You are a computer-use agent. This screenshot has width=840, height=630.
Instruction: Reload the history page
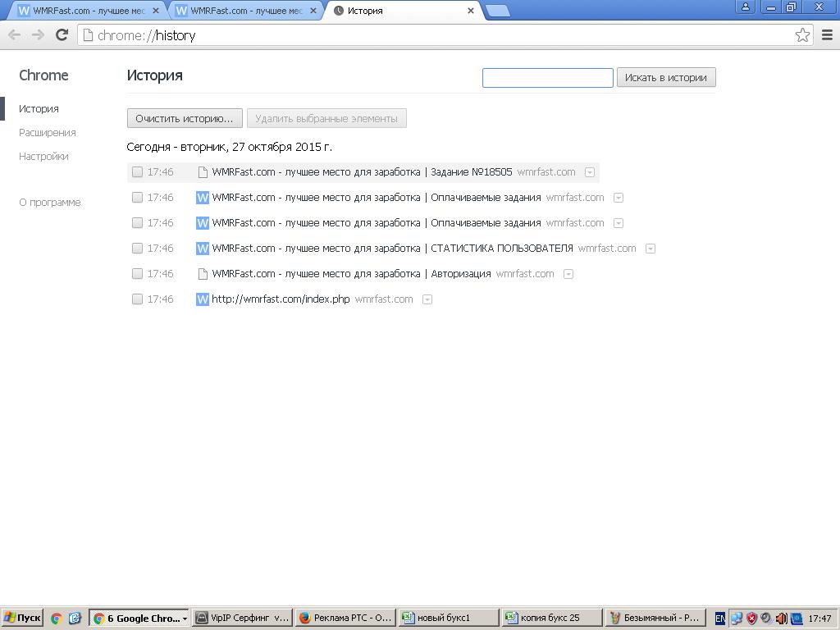coord(62,34)
